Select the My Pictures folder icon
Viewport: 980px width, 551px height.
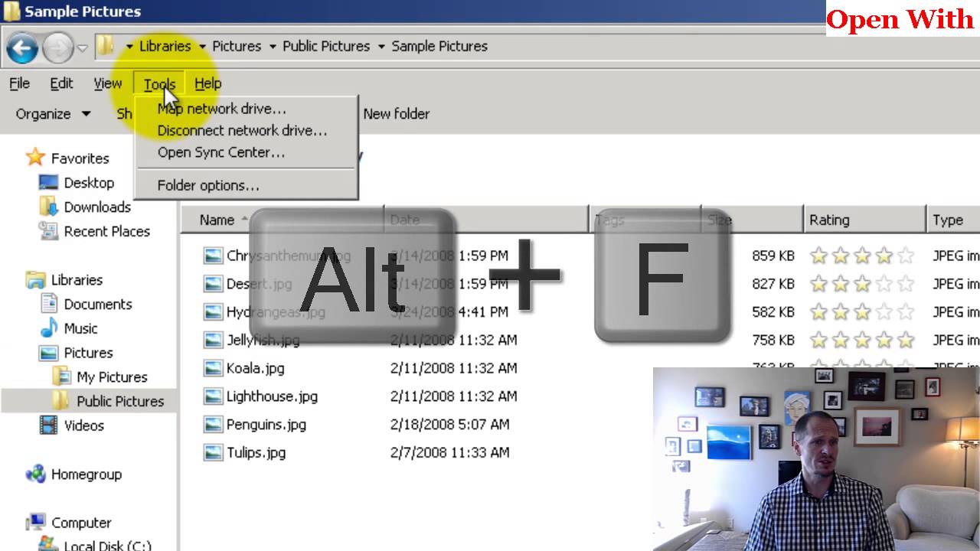pyautogui.click(x=61, y=377)
